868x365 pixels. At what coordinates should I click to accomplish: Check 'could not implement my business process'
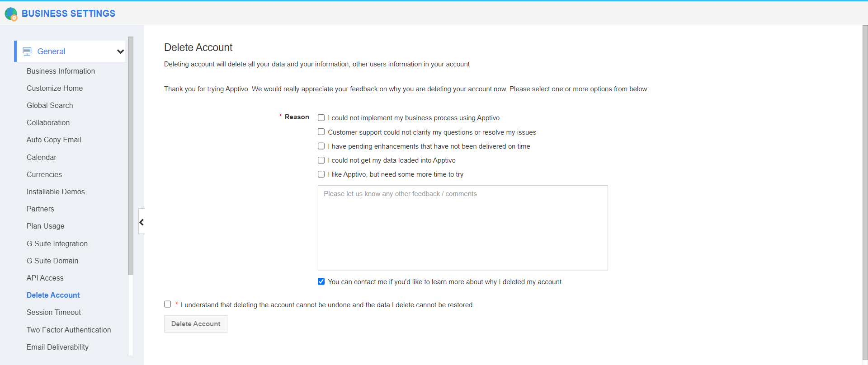(321, 118)
